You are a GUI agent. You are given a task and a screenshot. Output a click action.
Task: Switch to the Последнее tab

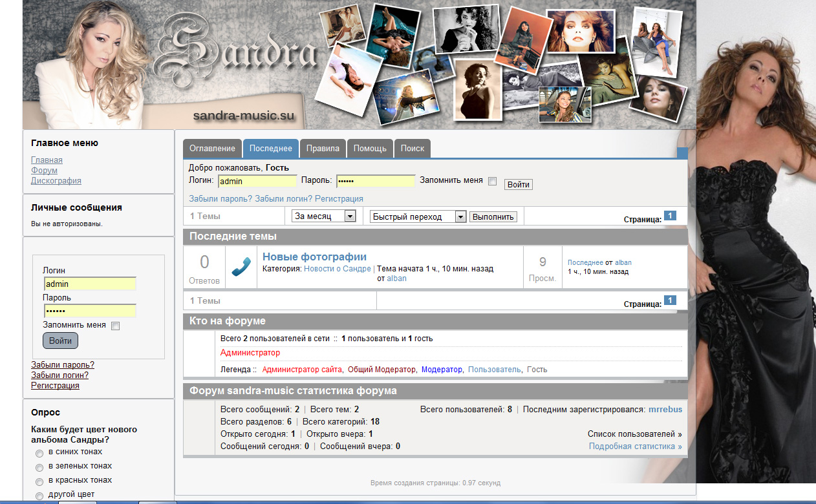[x=271, y=148]
